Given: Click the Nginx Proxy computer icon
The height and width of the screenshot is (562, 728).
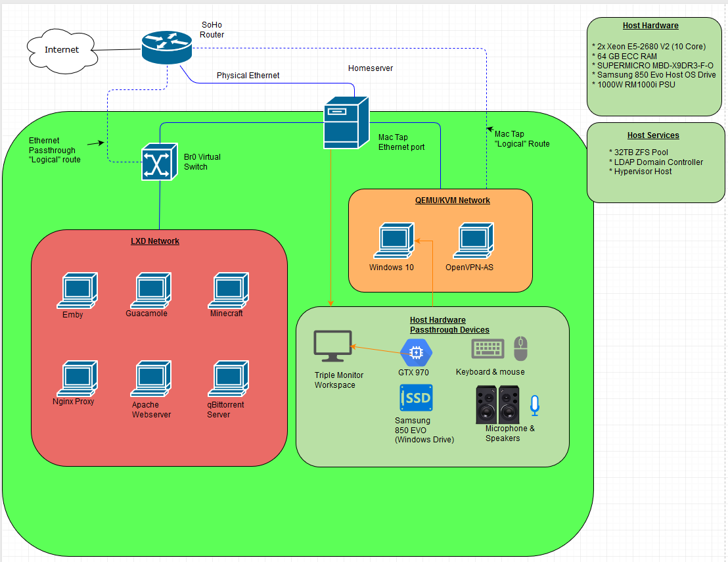Looking at the screenshot, I should click(x=80, y=378).
